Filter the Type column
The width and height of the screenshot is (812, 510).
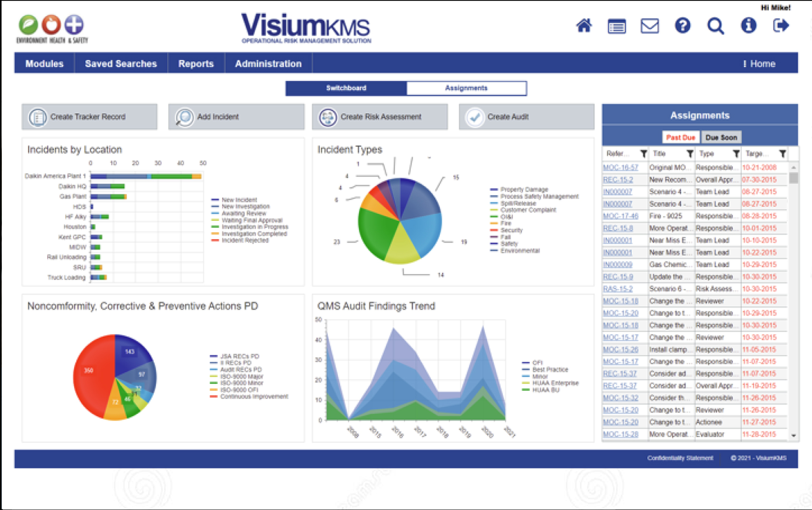pyautogui.click(x=736, y=154)
